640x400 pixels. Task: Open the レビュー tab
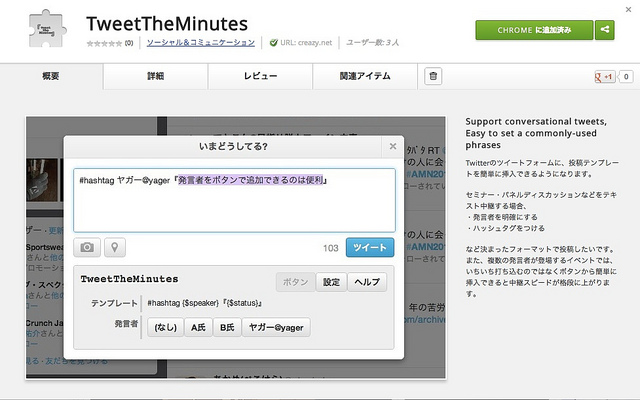(260, 76)
